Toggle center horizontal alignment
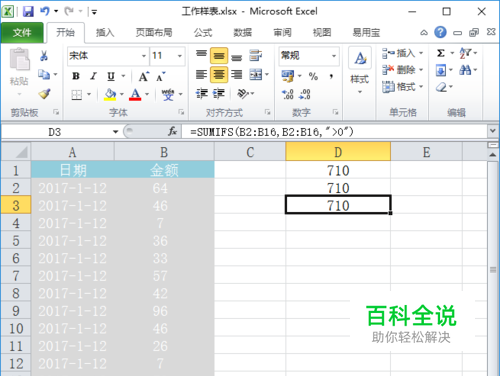Viewport: 500px width, 376px height. click(x=219, y=74)
